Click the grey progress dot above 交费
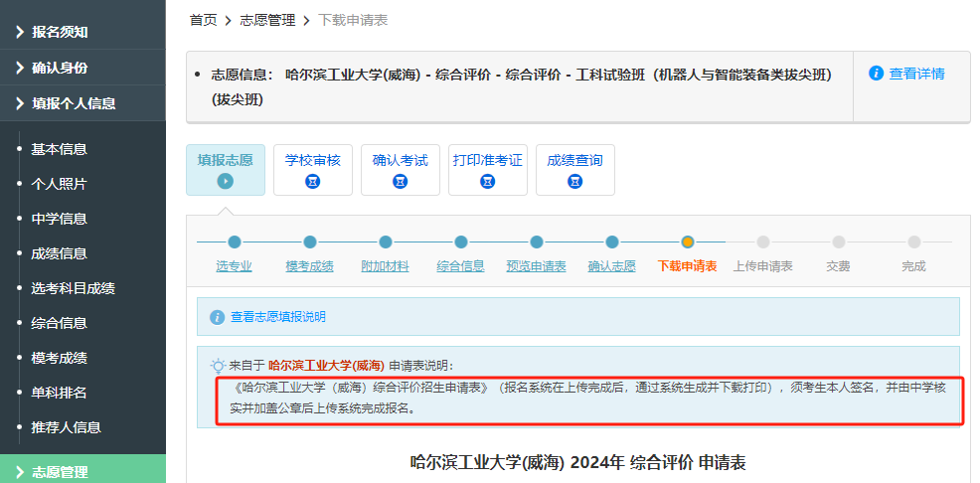The image size is (980, 483). click(x=839, y=241)
